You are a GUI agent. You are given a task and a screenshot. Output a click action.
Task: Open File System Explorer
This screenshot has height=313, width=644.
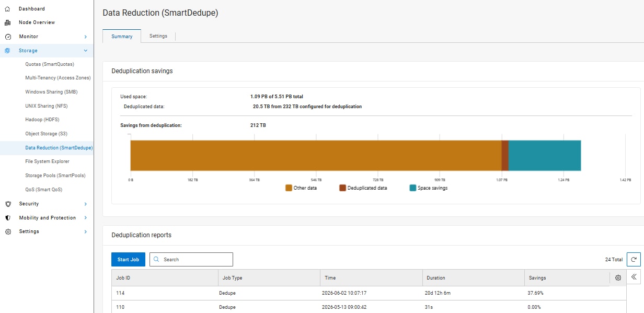click(47, 161)
